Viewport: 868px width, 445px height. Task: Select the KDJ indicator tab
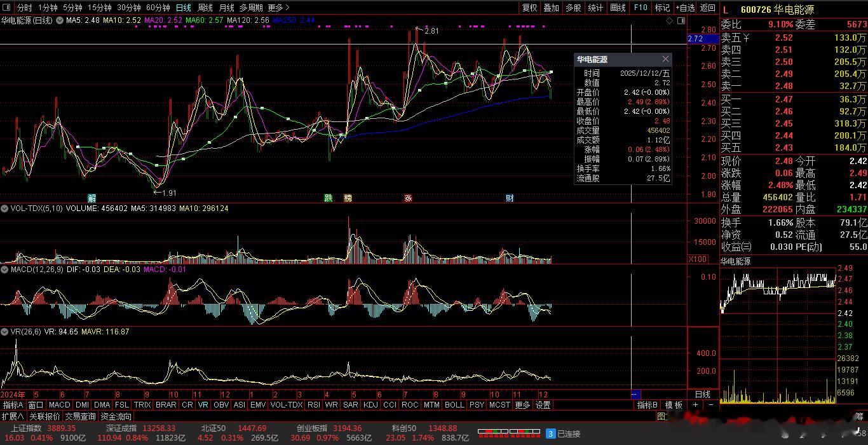[370, 405]
